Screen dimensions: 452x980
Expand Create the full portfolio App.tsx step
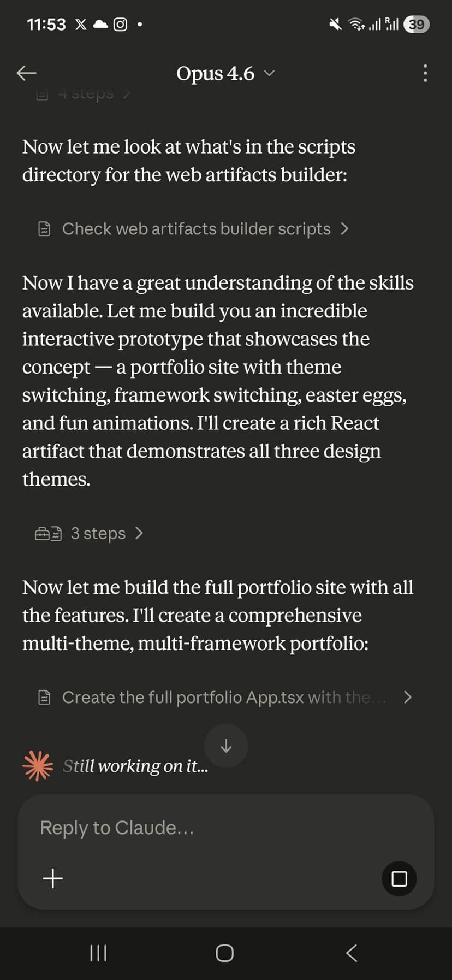224,697
